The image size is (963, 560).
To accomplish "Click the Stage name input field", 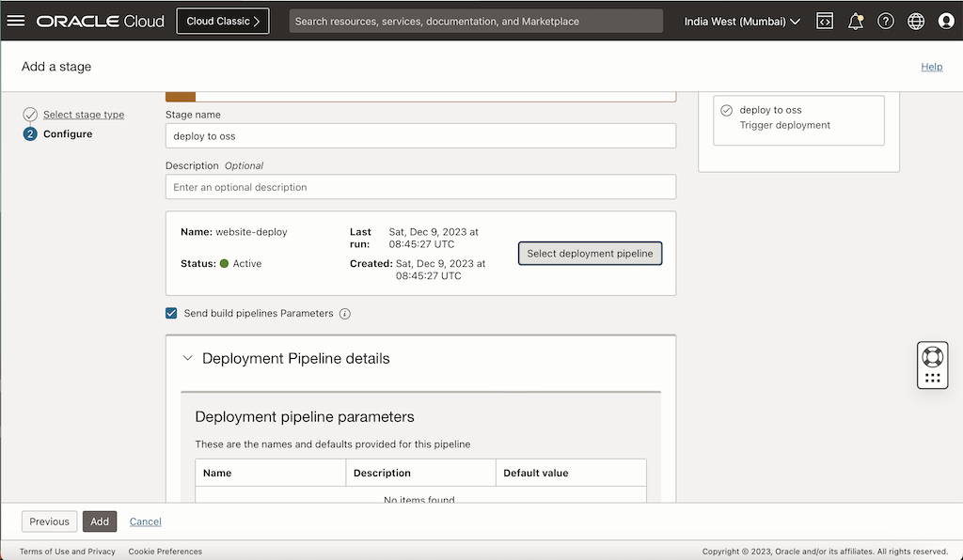I will [420, 135].
